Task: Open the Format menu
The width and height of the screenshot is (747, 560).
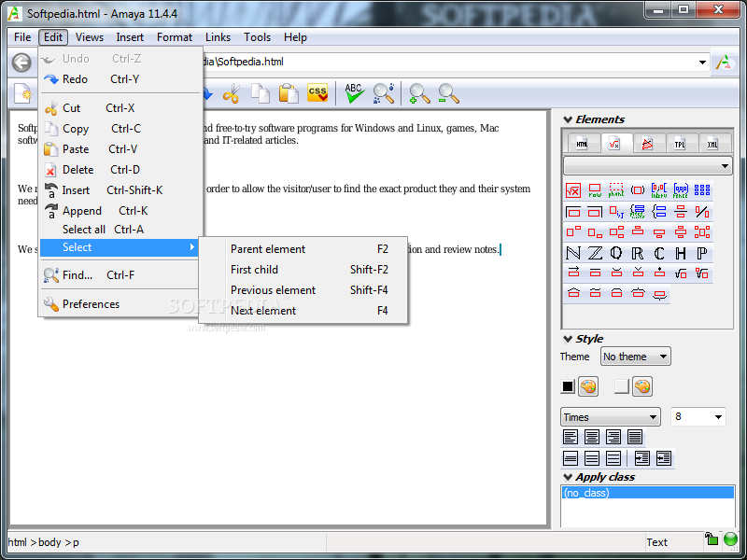Action: point(175,37)
